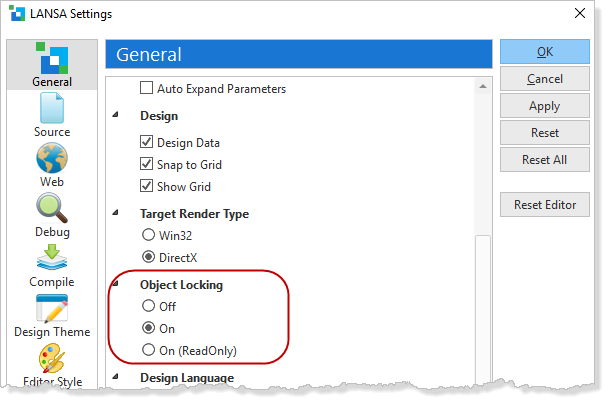The image size is (608, 402).
Task: Click the Reset Editor button
Action: point(544,205)
